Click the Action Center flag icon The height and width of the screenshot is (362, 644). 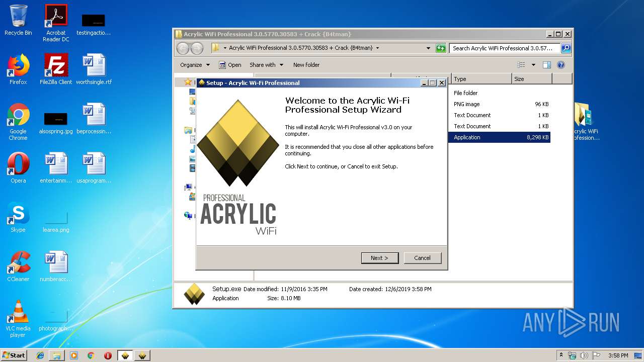(595, 355)
